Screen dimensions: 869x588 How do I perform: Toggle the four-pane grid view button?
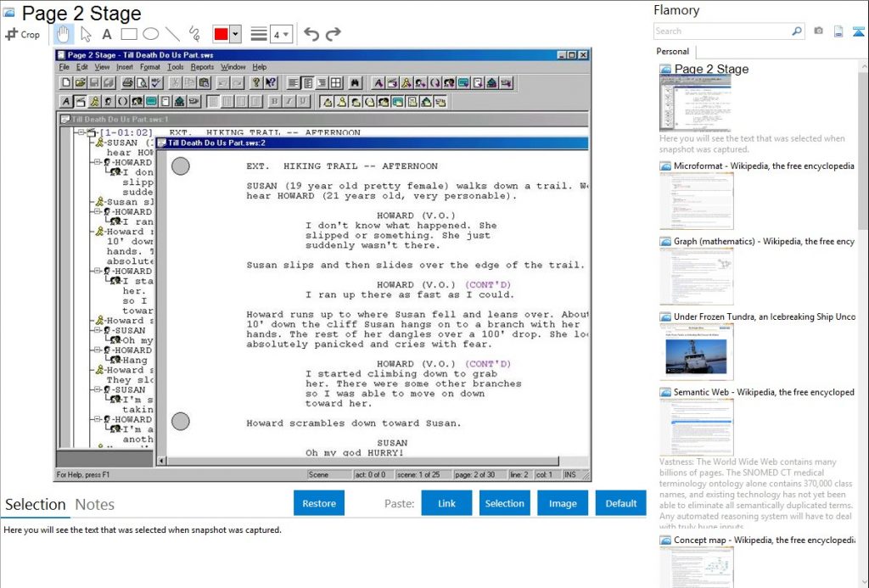pyautogui.click(x=336, y=83)
